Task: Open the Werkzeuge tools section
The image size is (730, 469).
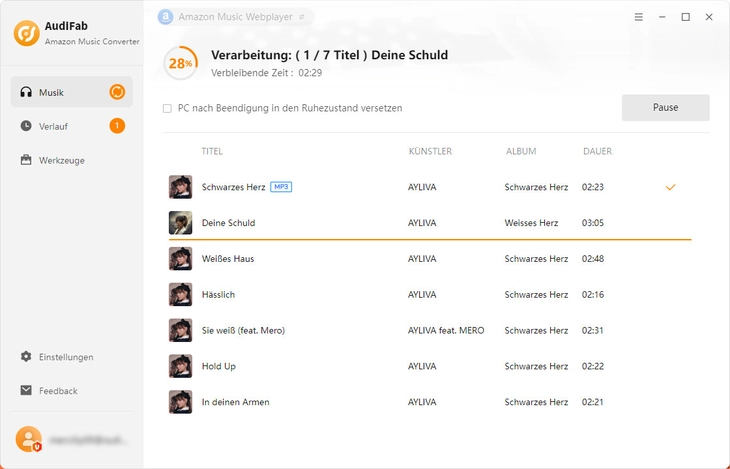Action: coord(72,160)
